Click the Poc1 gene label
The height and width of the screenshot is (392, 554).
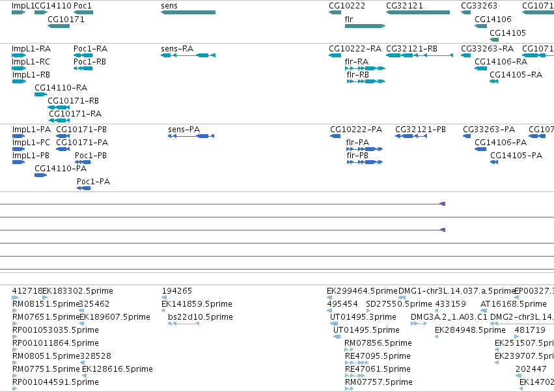coord(82,6)
